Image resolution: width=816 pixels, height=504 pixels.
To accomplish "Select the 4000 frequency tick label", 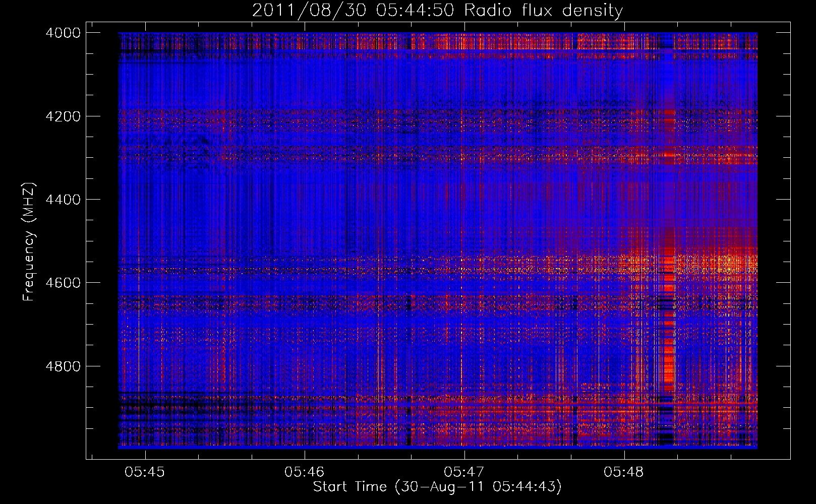I will point(63,33).
